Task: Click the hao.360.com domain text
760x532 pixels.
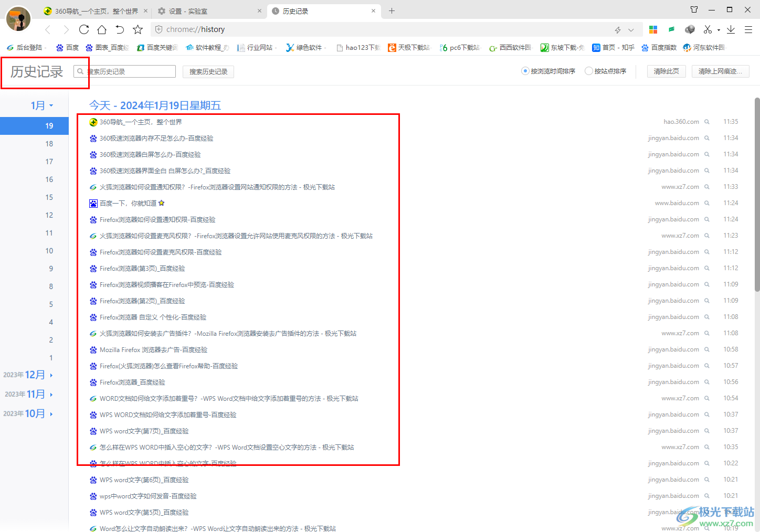Action: (681, 122)
